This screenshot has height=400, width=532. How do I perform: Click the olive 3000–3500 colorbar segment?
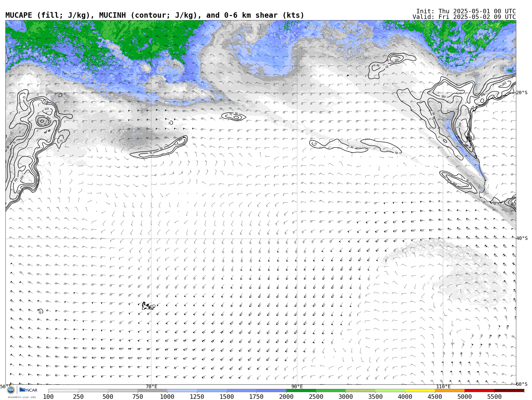[361, 391]
